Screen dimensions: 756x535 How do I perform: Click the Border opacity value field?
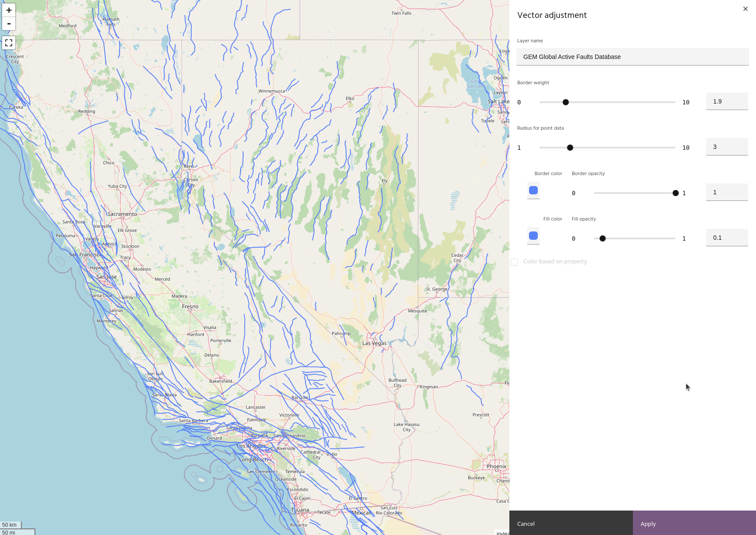click(x=727, y=192)
